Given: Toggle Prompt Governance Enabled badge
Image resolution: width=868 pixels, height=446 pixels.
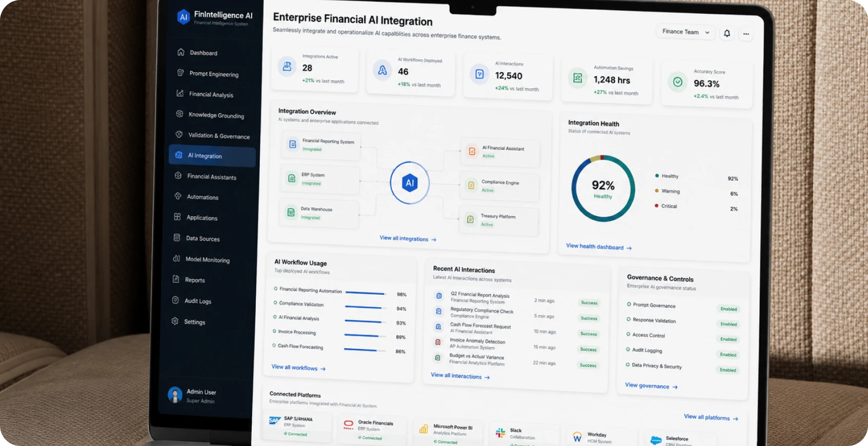Looking at the screenshot, I should click(x=729, y=309).
